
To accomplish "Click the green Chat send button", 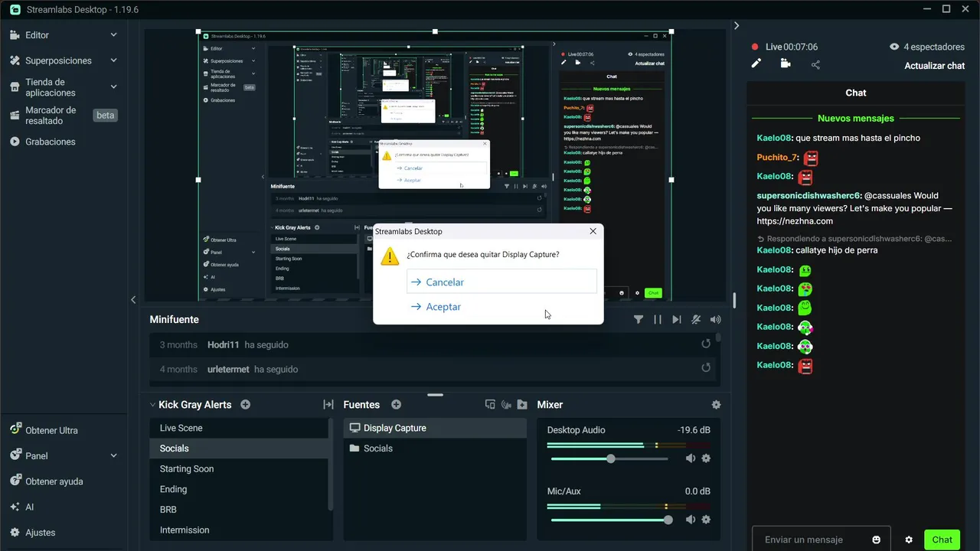I will point(942,540).
